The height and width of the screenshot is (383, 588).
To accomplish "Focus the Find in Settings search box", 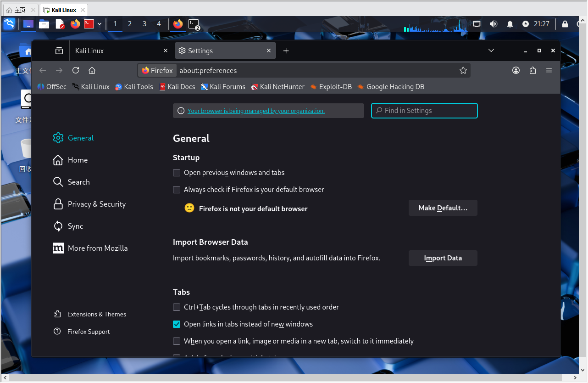I will click(x=424, y=111).
